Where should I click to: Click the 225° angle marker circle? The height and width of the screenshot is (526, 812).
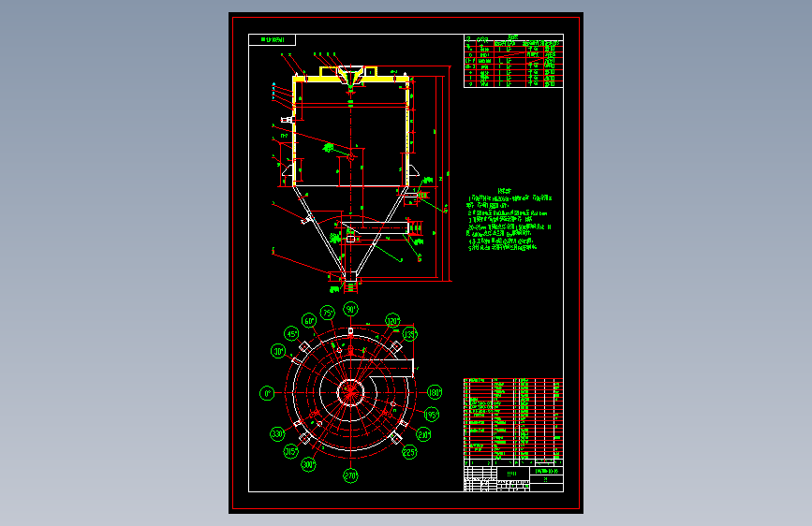[x=409, y=452]
